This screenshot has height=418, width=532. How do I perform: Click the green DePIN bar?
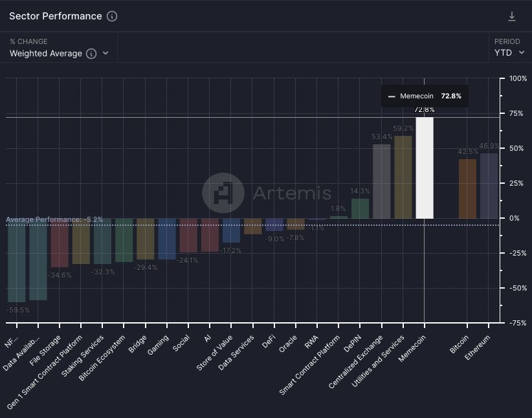tap(360, 208)
